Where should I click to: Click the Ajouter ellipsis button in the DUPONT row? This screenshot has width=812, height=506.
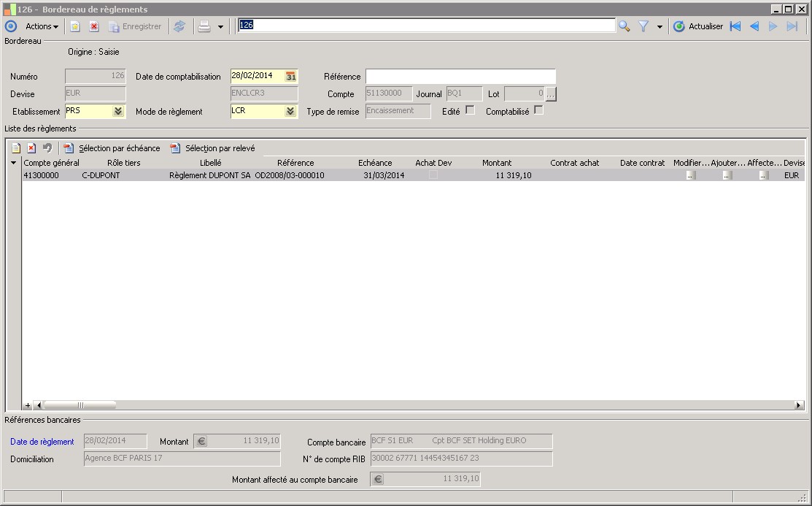(x=727, y=175)
